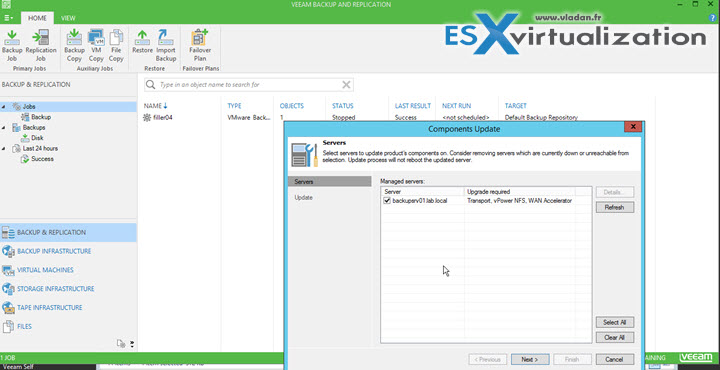
Task: Sort by the TYPE column
Action: coord(234,106)
